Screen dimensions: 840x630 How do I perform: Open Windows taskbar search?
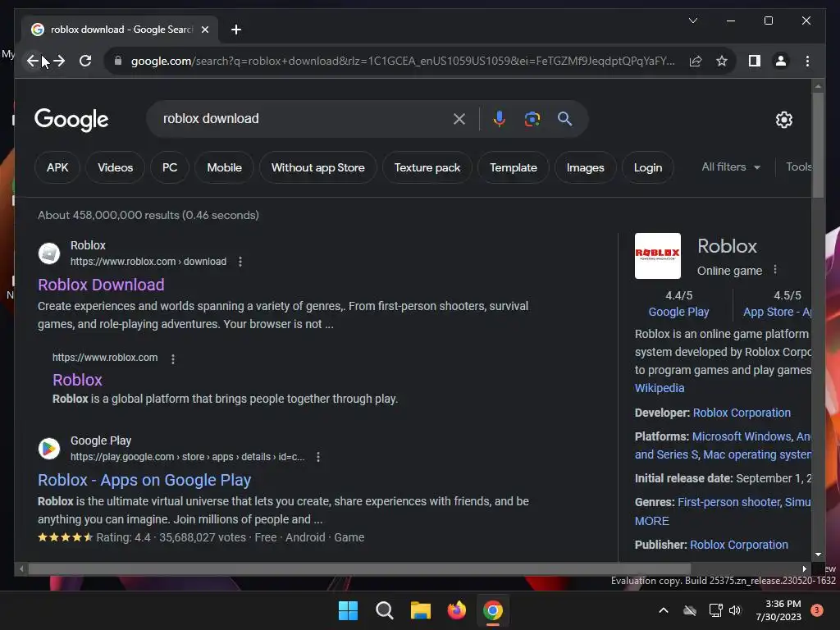click(x=384, y=610)
